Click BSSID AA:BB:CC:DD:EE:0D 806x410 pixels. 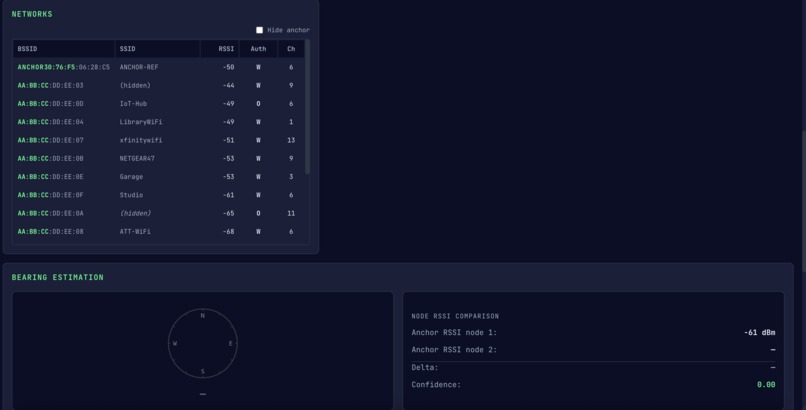pyautogui.click(x=50, y=104)
